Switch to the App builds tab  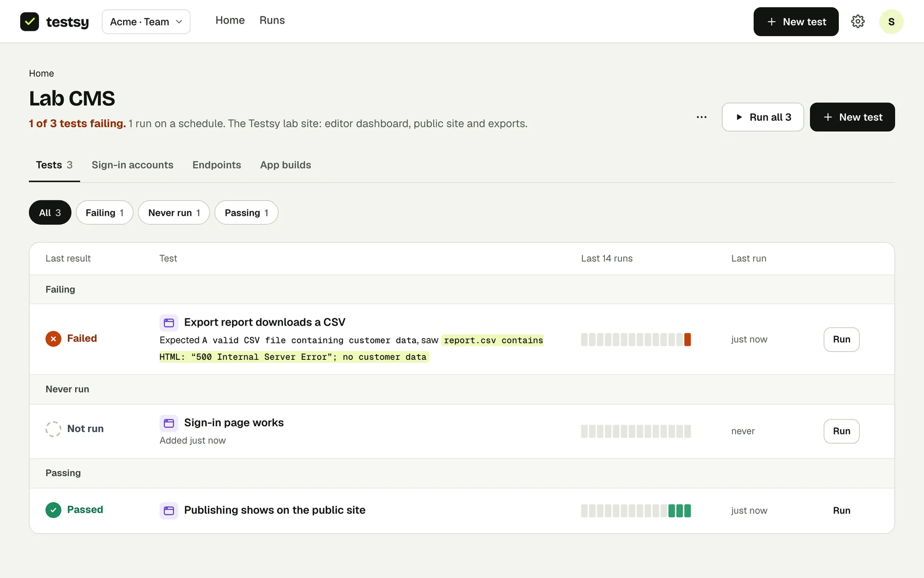coord(285,165)
